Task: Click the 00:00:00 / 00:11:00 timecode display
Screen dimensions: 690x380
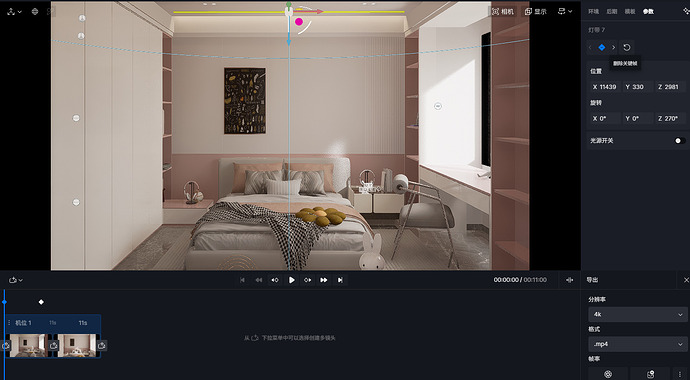Action: 520,280
